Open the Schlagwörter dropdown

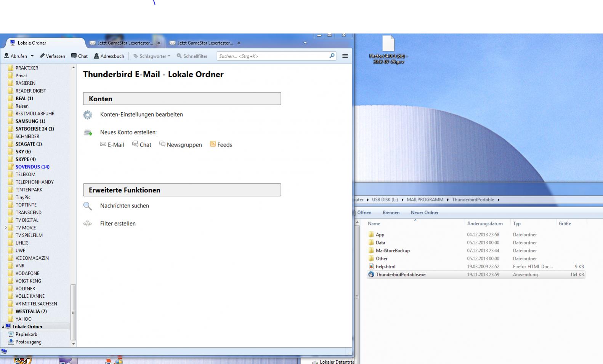pos(152,56)
